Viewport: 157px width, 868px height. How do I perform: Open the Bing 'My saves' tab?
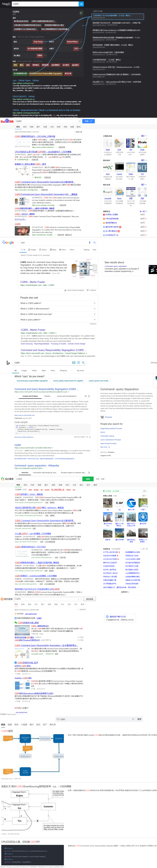click(x=80, y=371)
